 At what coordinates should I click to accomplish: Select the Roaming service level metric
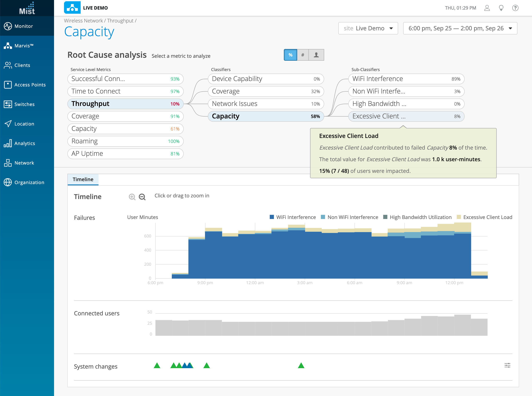coord(125,141)
